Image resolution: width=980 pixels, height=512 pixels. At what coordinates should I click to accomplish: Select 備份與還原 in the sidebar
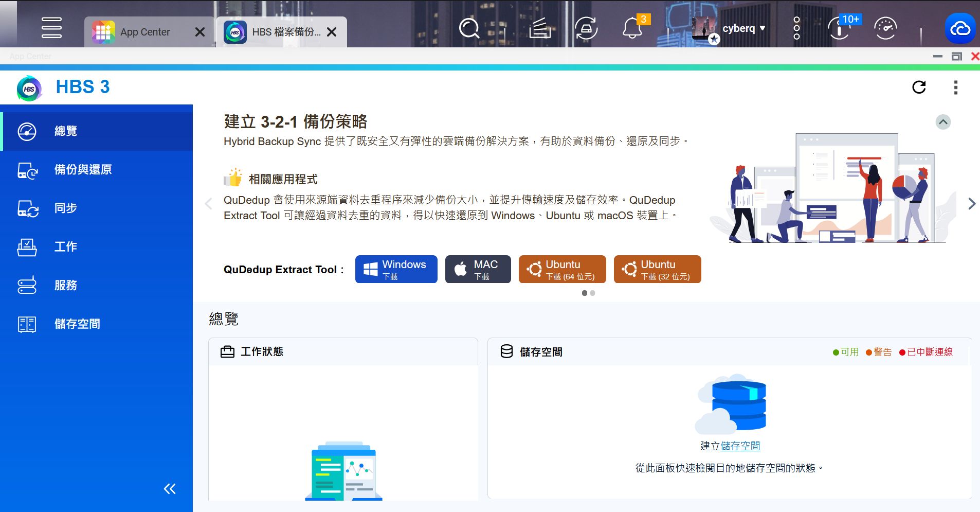click(x=97, y=170)
